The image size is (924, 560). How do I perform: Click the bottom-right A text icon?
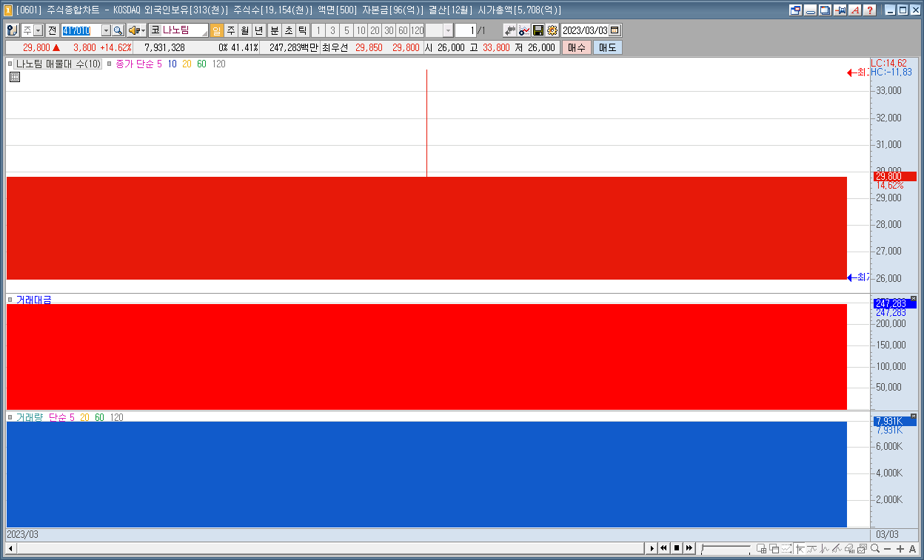point(912,548)
